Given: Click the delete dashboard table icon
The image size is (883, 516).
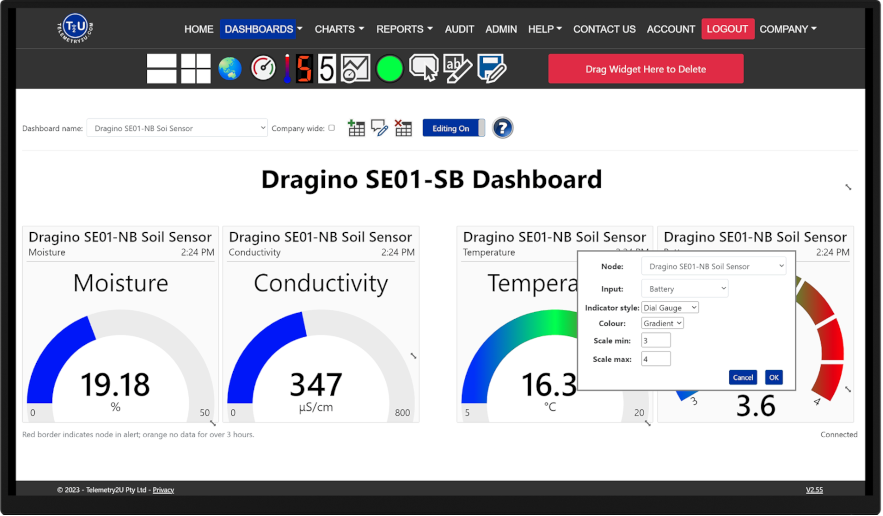Looking at the screenshot, I should 403,128.
